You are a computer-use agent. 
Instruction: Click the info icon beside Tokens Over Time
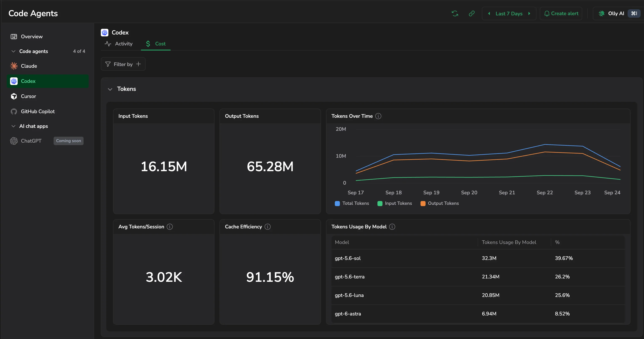tap(378, 116)
